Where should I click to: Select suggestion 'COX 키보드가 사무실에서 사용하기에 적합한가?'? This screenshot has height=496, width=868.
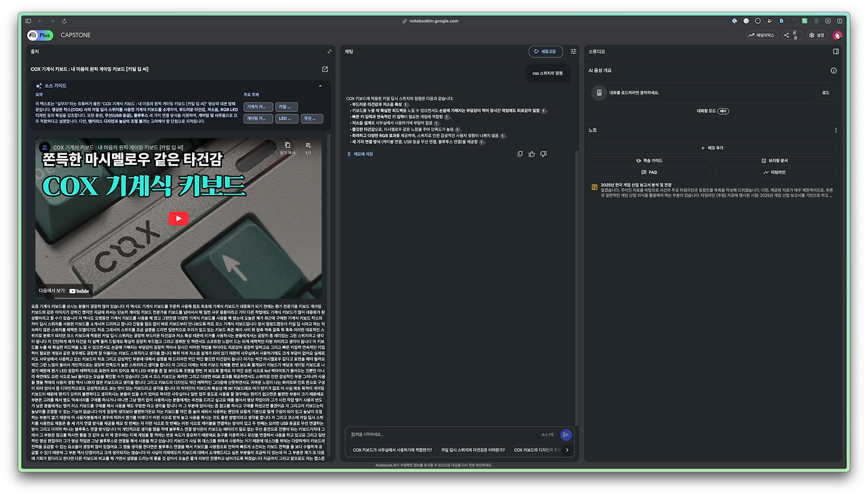point(393,450)
